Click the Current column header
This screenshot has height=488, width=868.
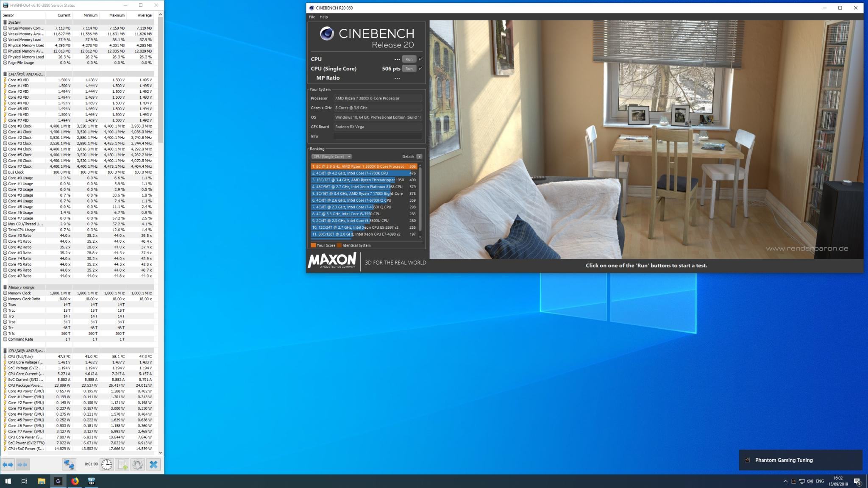pos(59,15)
